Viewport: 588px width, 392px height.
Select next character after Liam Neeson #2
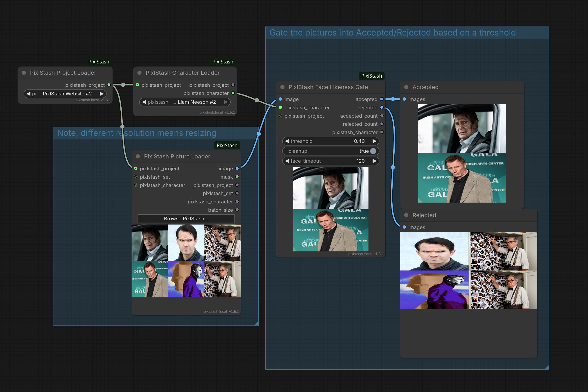(x=226, y=102)
